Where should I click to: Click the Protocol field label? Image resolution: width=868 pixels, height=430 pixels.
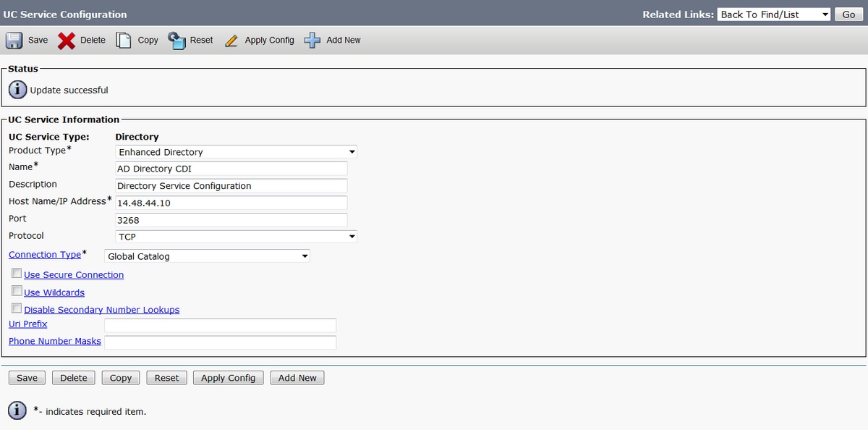tap(26, 235)
